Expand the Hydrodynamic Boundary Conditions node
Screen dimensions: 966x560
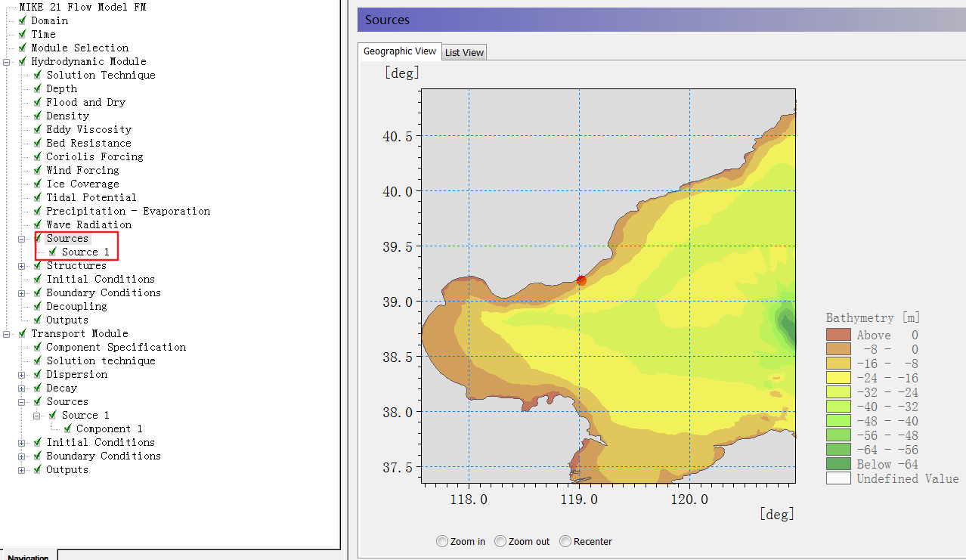[22, 292]
